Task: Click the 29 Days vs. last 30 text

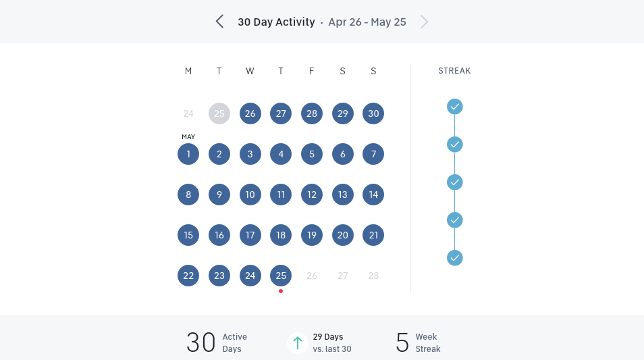Action: pyautogui.click(x=331, y=343)
